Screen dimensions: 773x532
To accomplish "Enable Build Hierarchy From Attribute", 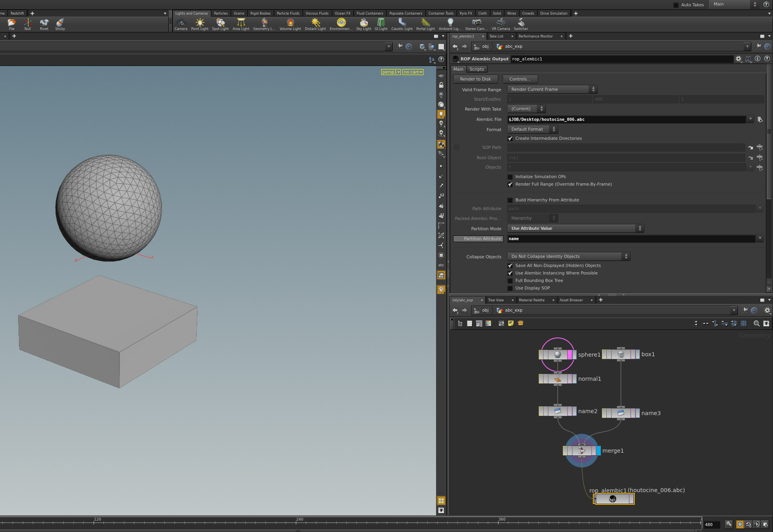I will [x=510, y=200].
